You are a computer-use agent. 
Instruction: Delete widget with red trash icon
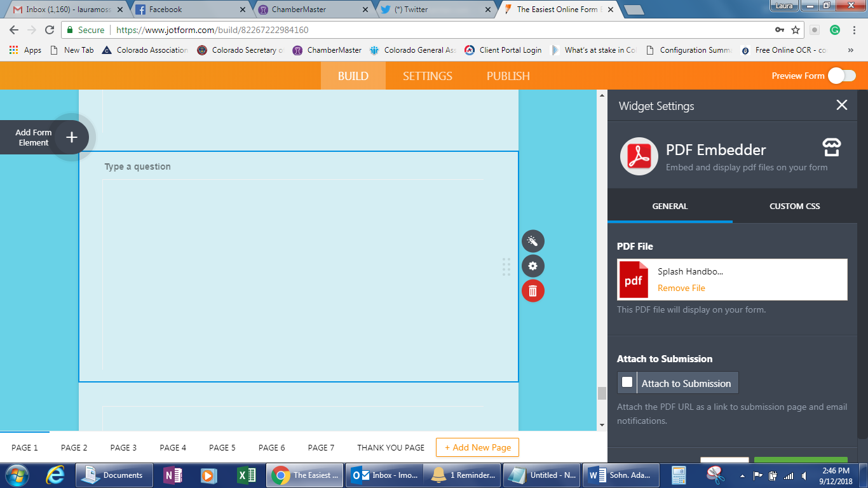(x=532, y=291)
